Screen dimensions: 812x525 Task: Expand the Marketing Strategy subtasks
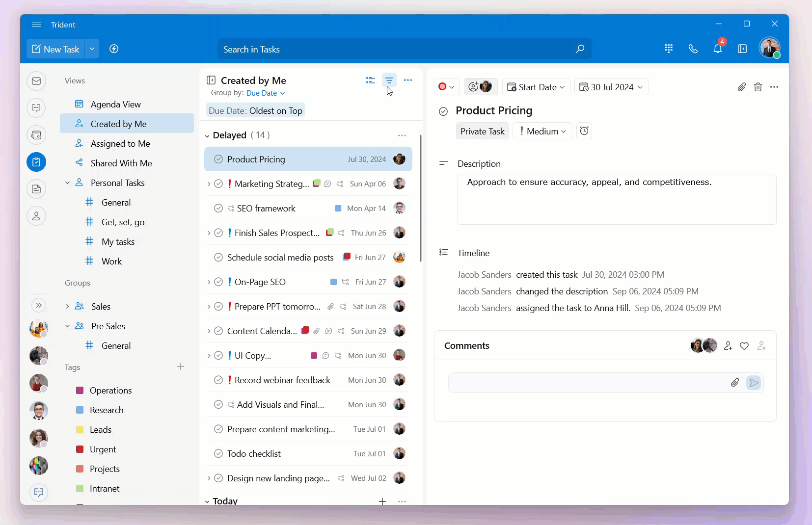(x=209, y=184)
